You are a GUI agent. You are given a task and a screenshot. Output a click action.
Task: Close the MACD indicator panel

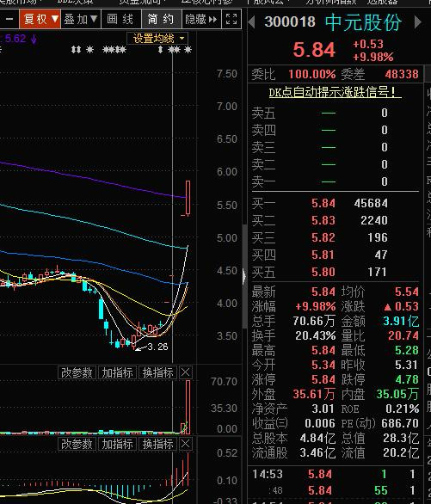pyautogui.click(x=186, y=444)
